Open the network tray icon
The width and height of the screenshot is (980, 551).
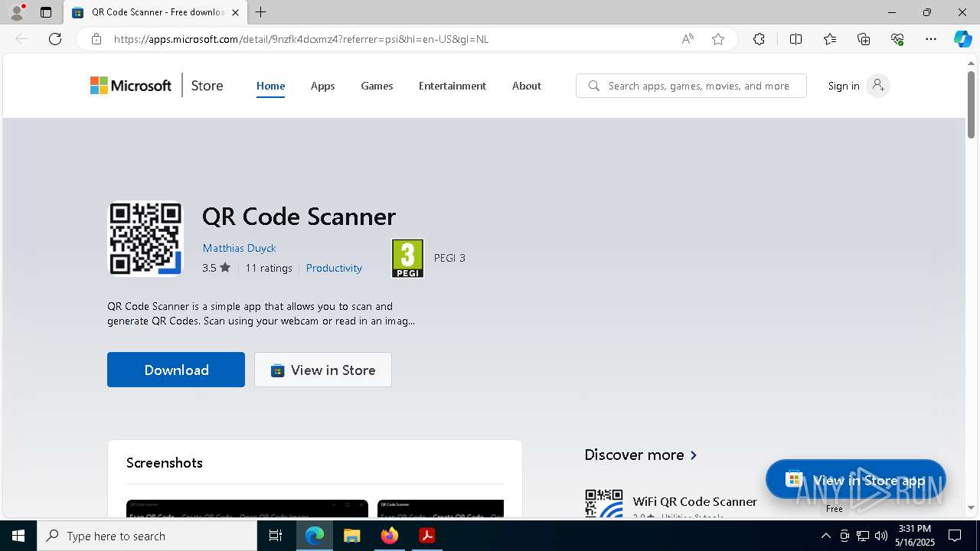tap(863, 536)
